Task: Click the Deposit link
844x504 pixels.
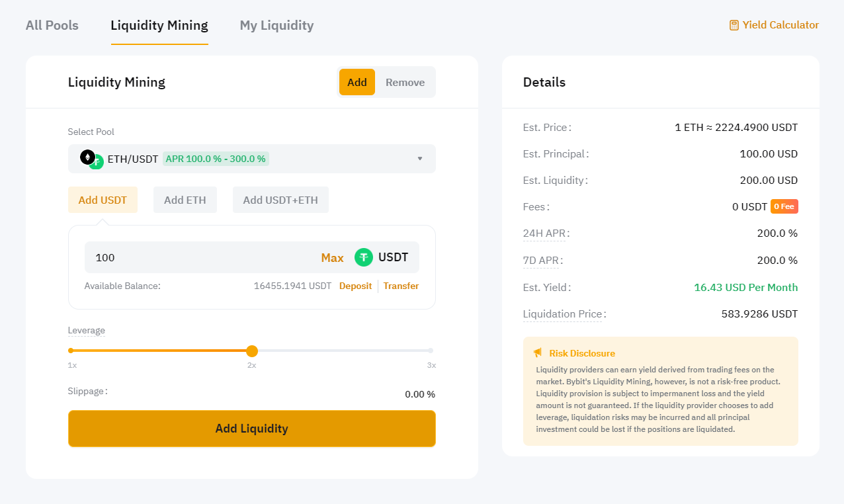Action: click(x=355, y=286)
